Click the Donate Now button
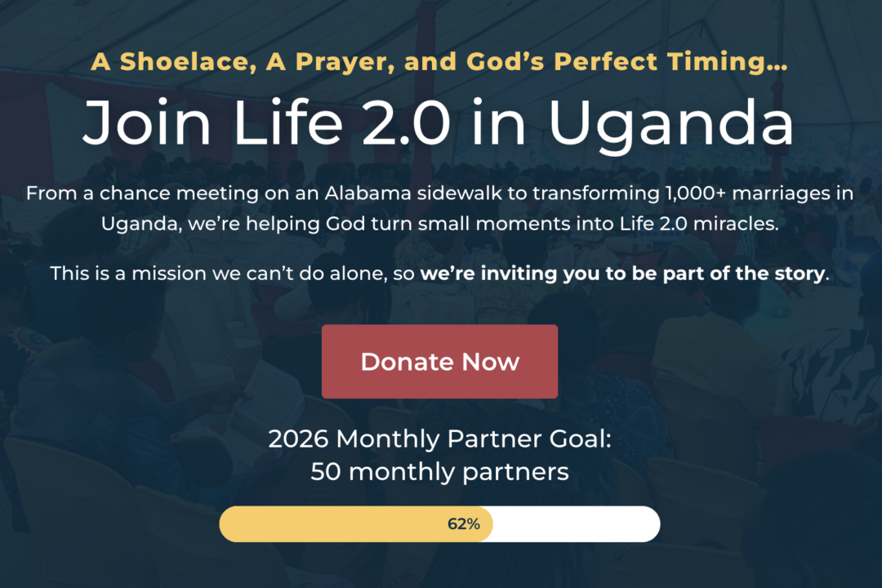The image size is (882, 588). (439, 362)
